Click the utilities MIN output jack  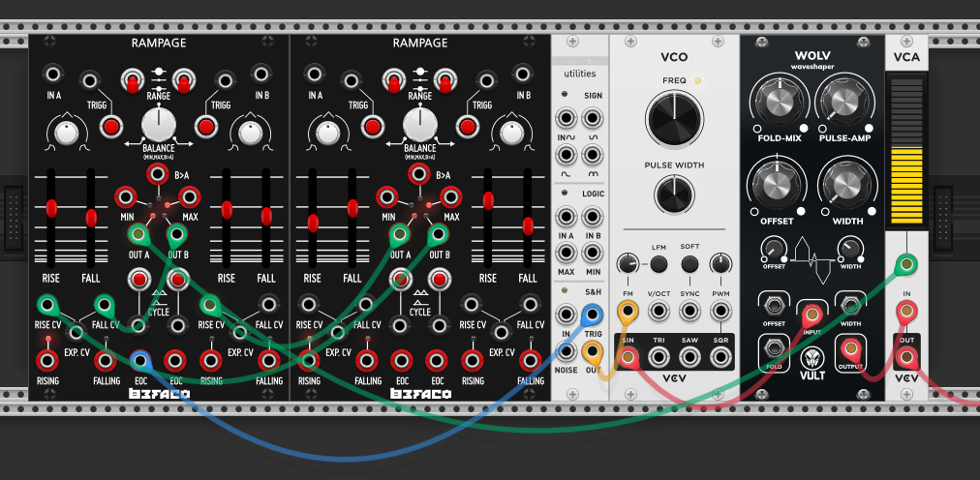[x=593, y=253]
